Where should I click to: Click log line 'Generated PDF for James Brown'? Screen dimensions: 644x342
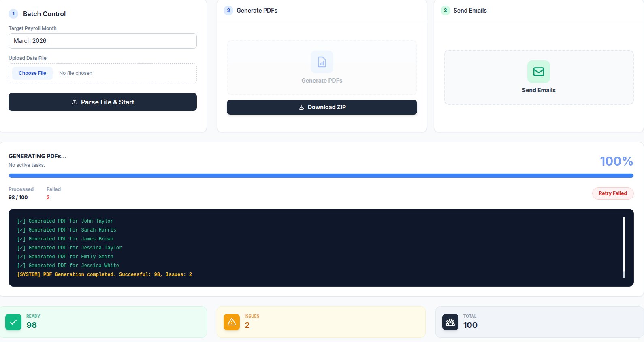point(65,239)
